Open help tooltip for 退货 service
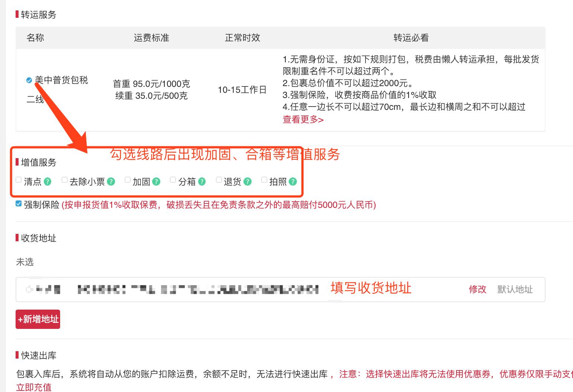The image size is (573, 392). coord(247,181)
